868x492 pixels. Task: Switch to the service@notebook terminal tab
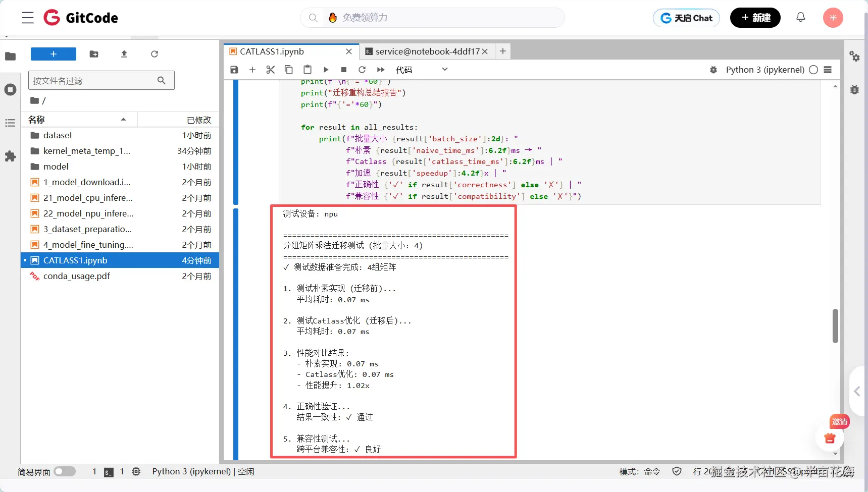click(427, 51)
